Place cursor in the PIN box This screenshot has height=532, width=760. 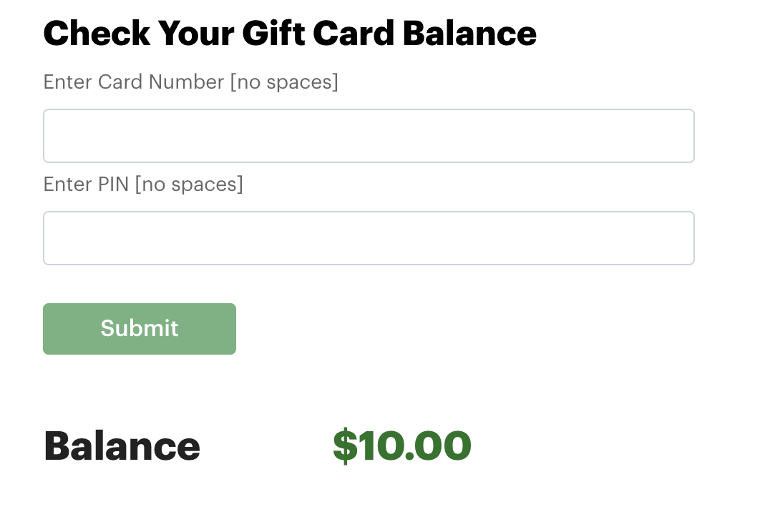tap(369, 238)
